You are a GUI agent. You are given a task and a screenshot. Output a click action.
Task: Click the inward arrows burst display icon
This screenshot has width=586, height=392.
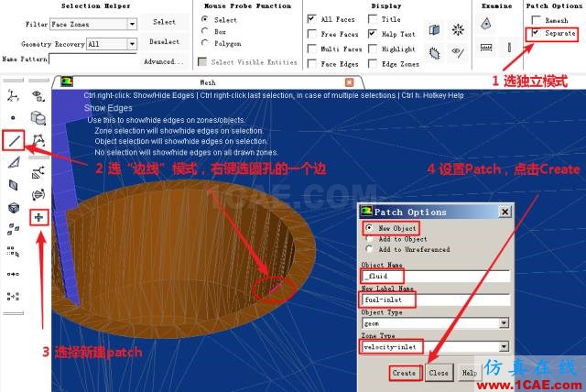[x=458, y=29]
